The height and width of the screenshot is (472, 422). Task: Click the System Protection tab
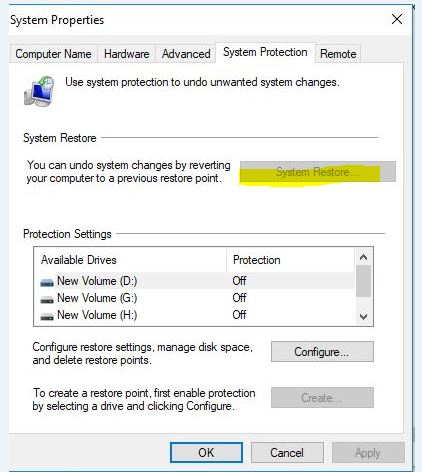265,52
